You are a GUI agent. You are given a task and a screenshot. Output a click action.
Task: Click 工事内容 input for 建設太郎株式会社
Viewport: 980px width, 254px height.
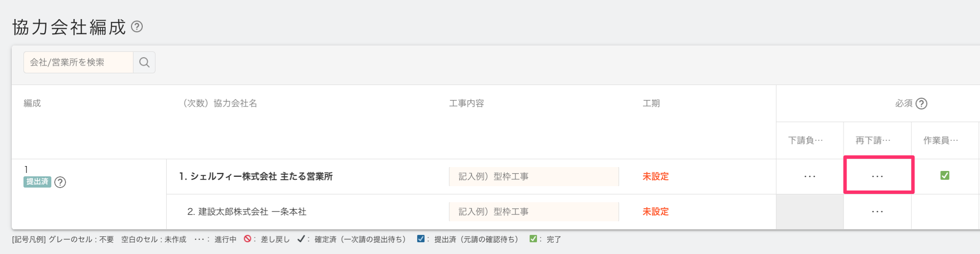[x=534, y=212]
